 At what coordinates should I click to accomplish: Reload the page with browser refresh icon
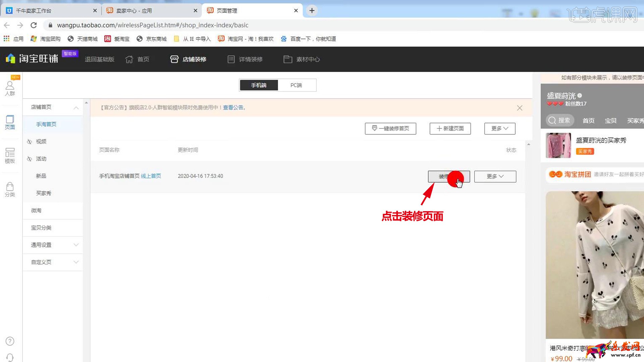(34, 25)
